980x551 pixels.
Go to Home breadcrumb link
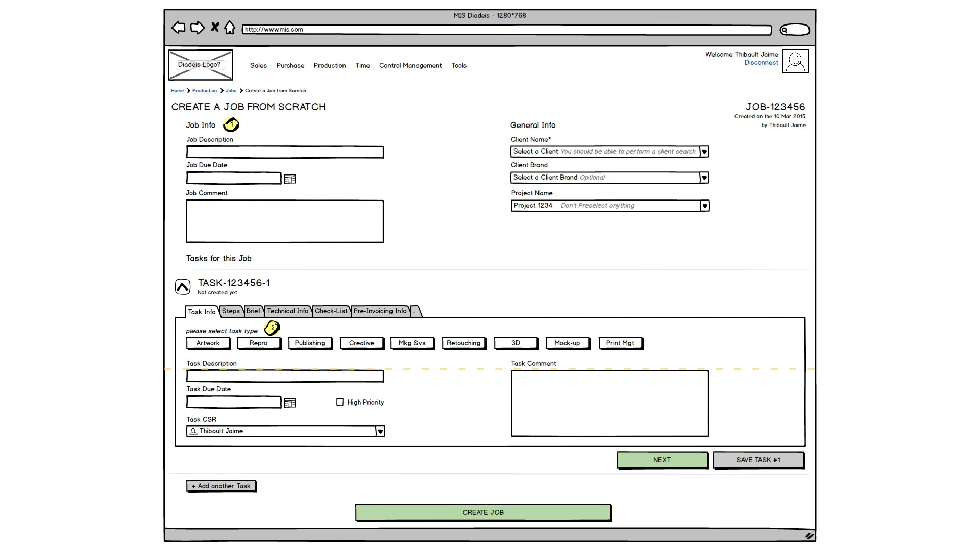pos(178,91)
